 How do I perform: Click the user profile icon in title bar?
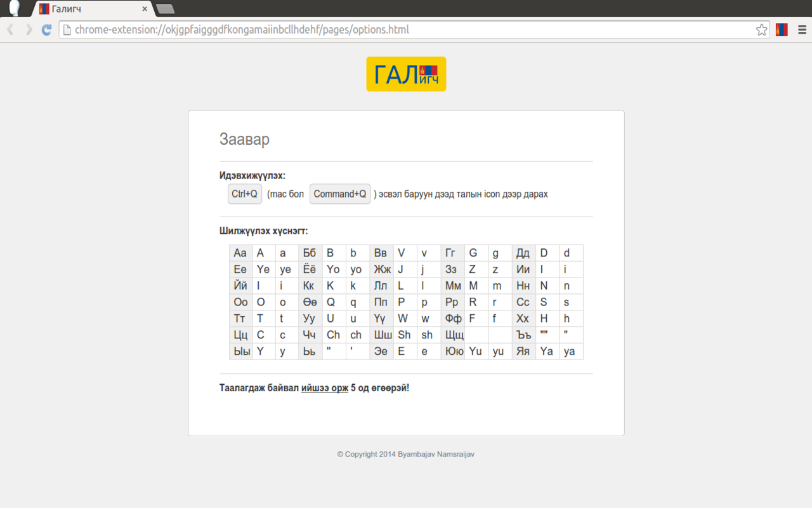point(14,8)
